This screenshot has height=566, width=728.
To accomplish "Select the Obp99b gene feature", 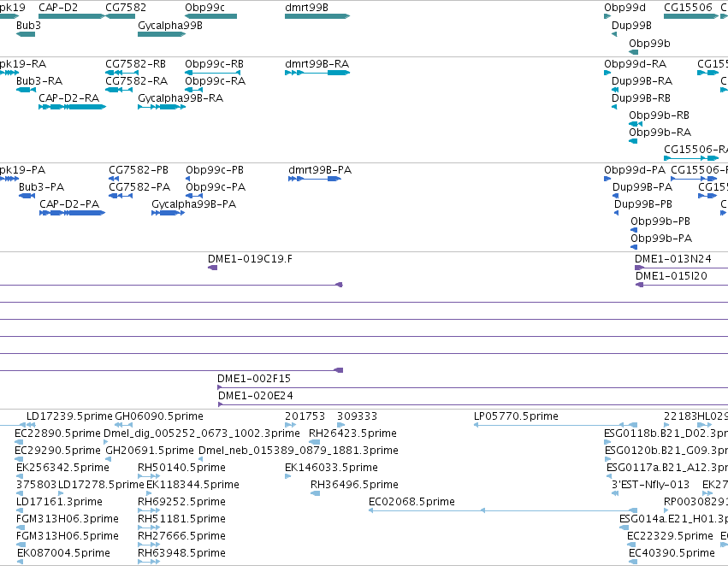I will pyautogui.click(x=633, y=52).
